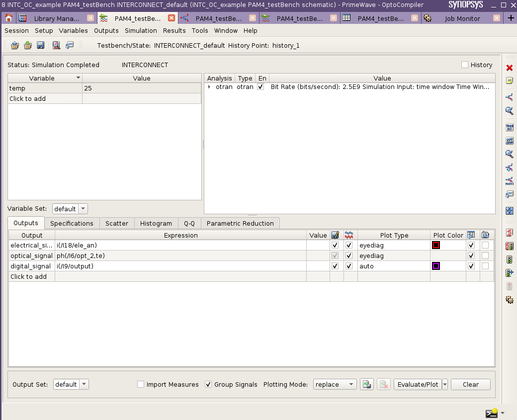
Task: Click the log message icon in top toolbar
Action: (70, 45)
